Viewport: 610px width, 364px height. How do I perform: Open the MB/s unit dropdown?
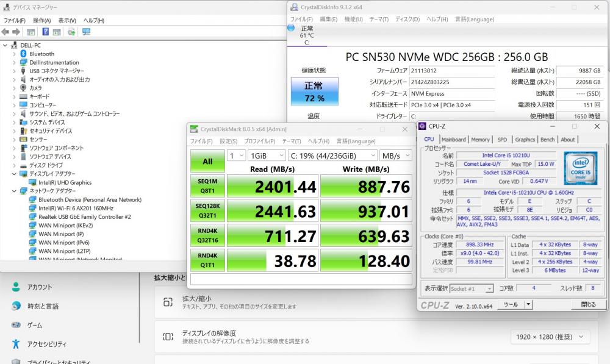click(x=396, y=155)
